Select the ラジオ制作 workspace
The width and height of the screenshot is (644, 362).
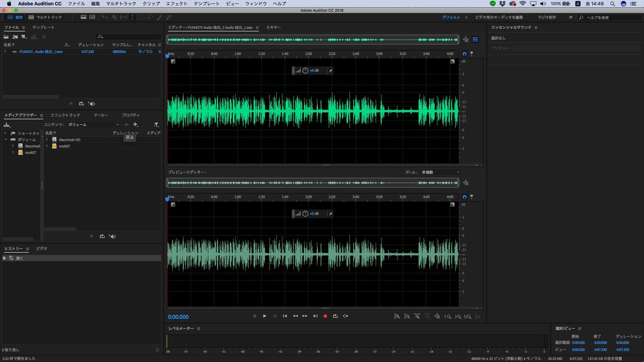547,17
